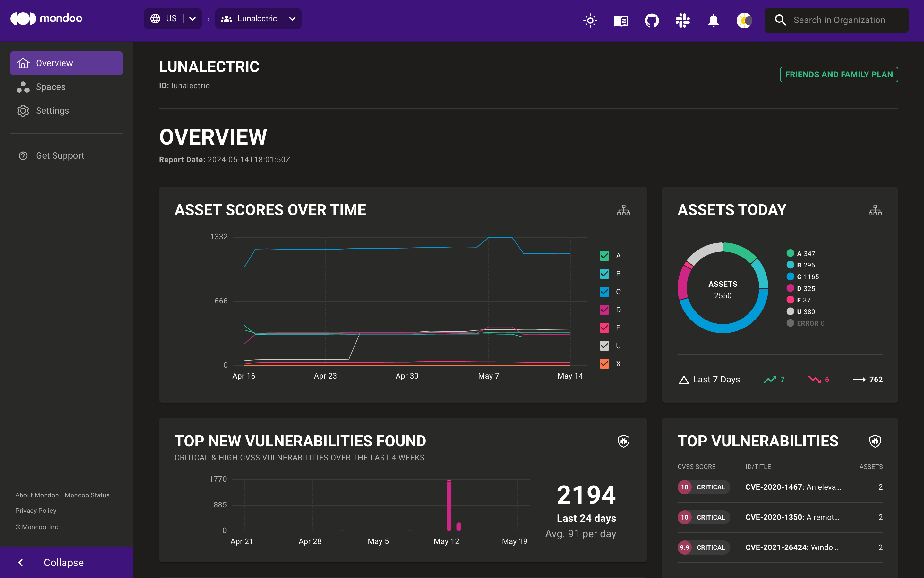Click the U 380 legend entry
The image size is (924, 578).
click(x=801, y=311)
